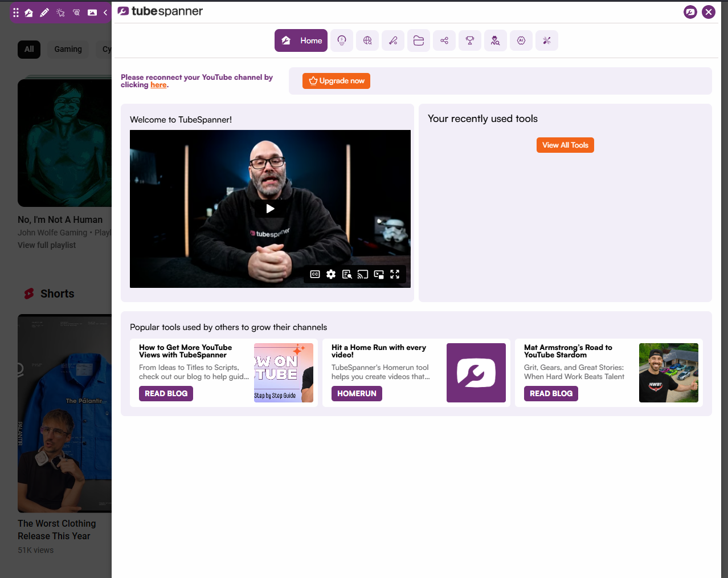Click the image picture icon in purple toolbar
The width and height of the screenshot is (728, 578).
click(x=92, y=12)
